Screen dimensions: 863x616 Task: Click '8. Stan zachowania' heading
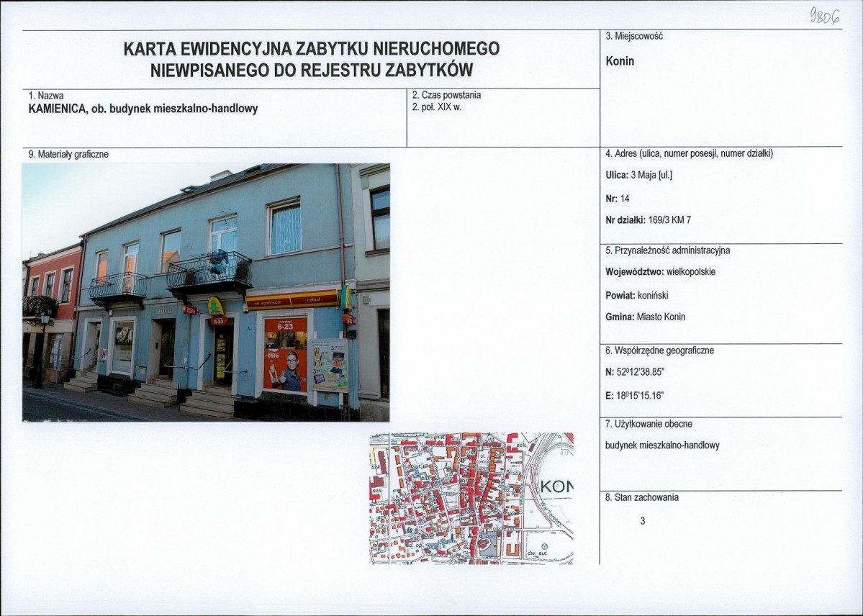point(642,498)
